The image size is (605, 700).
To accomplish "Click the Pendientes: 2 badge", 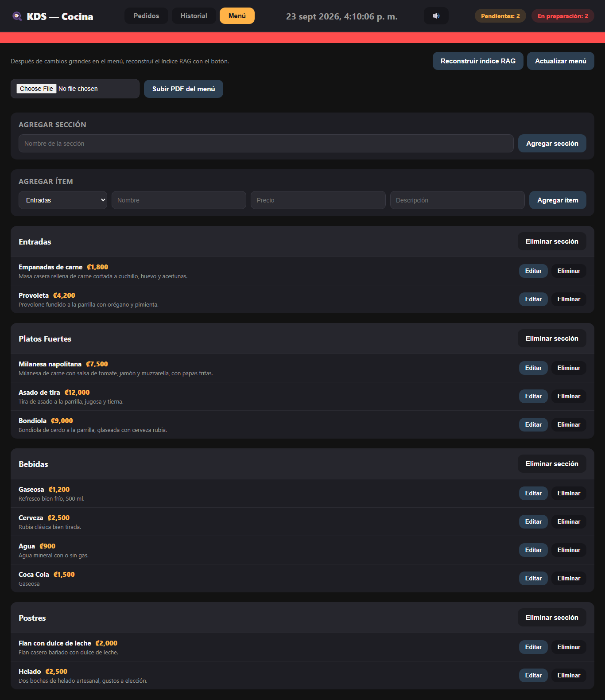I will [500, 16].
